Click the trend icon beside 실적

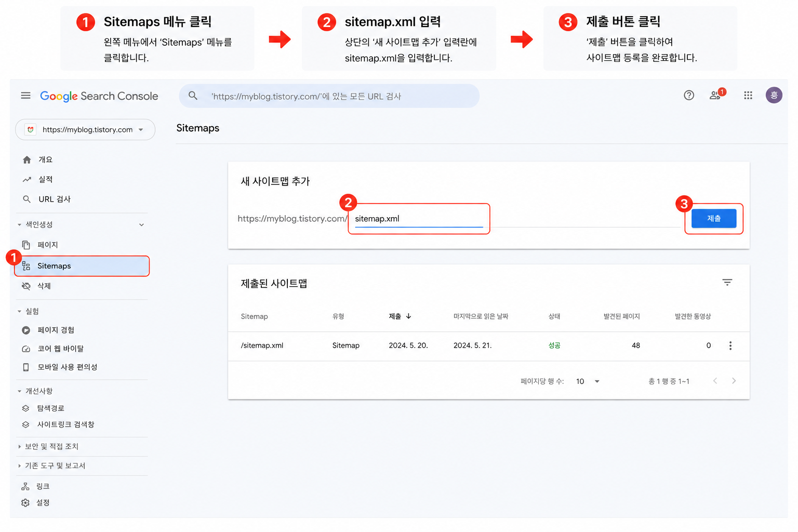click(27, 180)
